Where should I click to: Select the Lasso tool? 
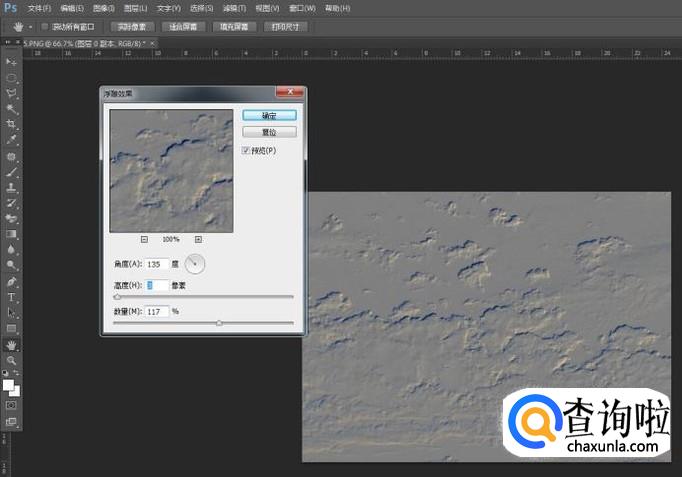click(12, 92)
